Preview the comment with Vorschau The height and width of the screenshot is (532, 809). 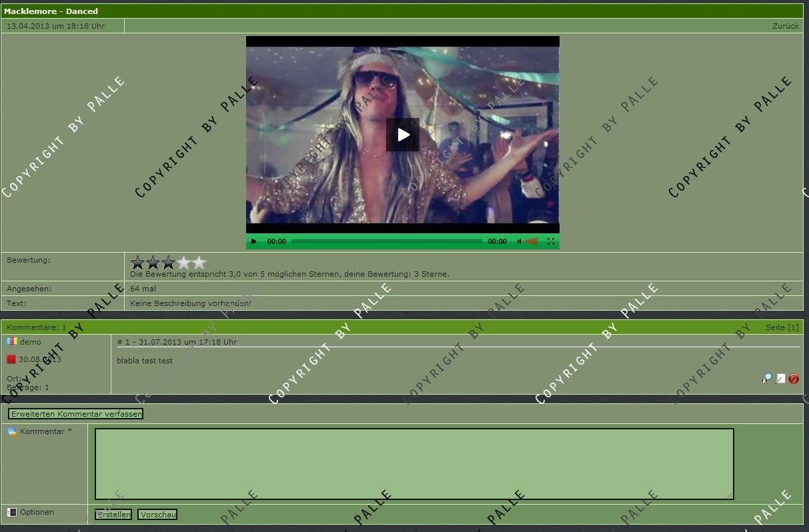coord(157,515)
